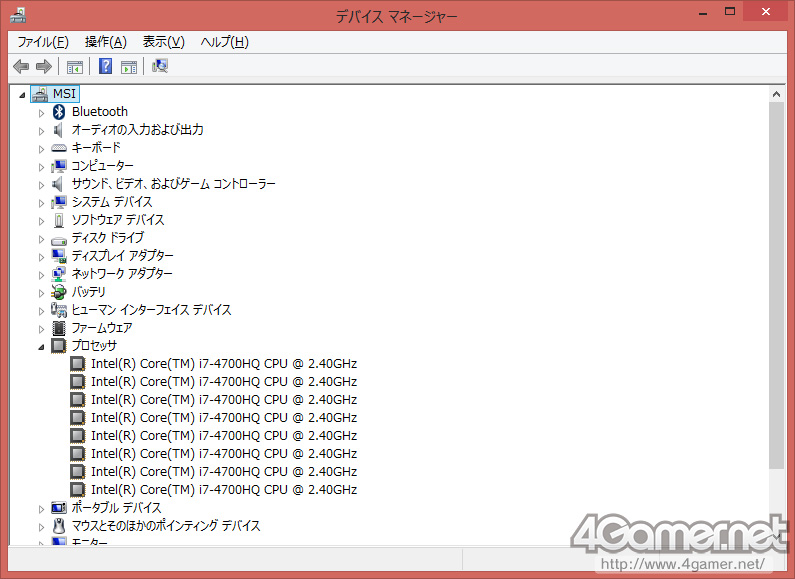795x579 pixels.
Task: Scan for hardware changes toolbar icon
Action: [x=160, y=66]
